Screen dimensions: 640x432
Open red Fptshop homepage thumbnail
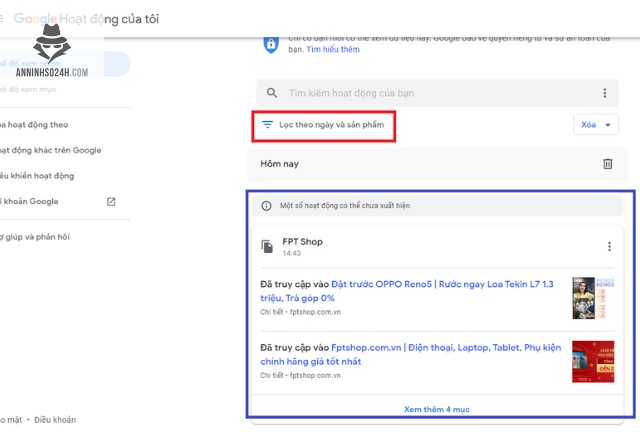pos(593,361)
